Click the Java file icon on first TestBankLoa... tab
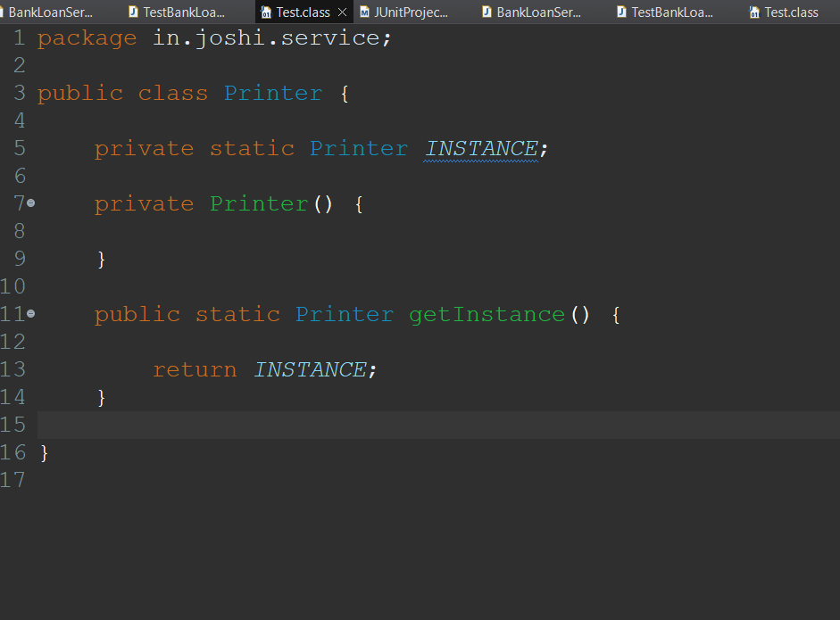The width and height of the screenshot is (840, 620). 133,12
